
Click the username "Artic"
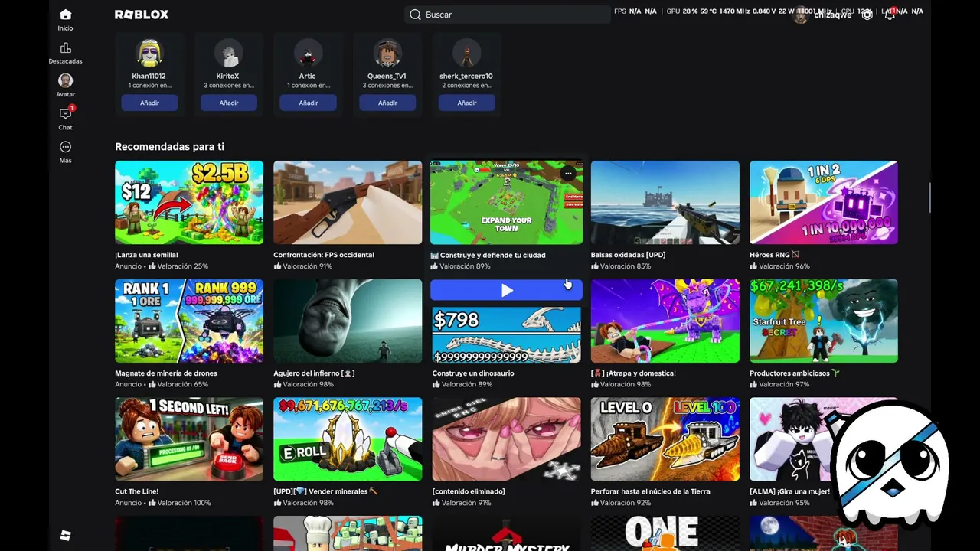click(x=307, y=76)
